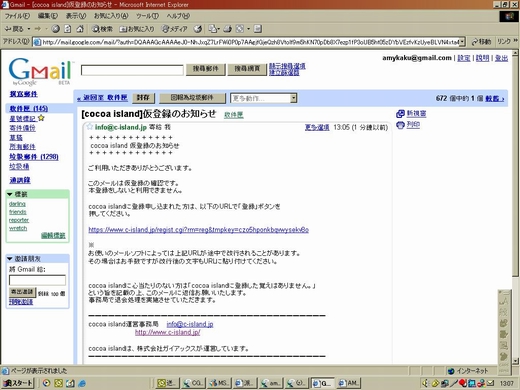Open the address bar dropdown arrow

(x=462, y=42)
